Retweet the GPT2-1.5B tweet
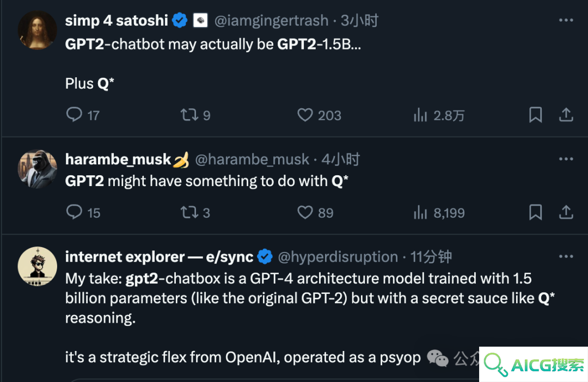This screenshot has height=382, width=588. [195, 115]
